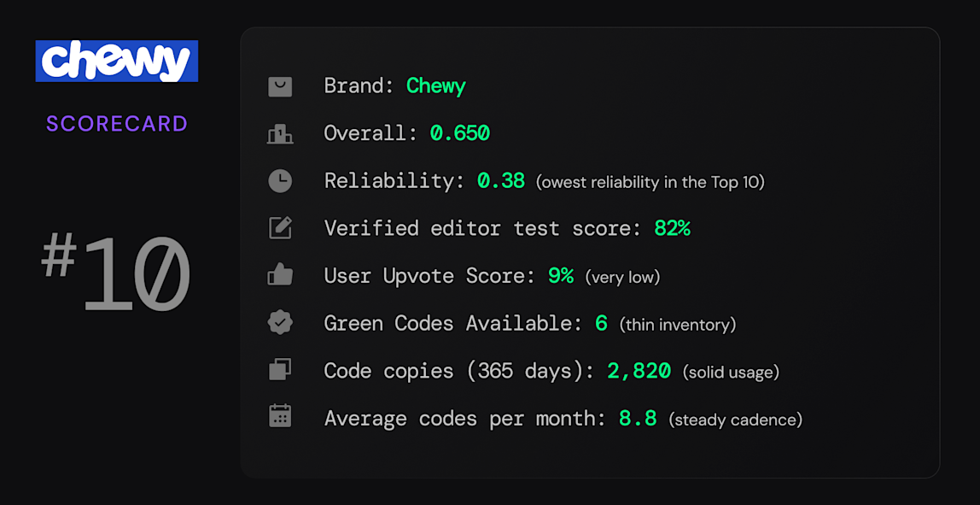Click the Green Codes Available value 6

point(601,323)
